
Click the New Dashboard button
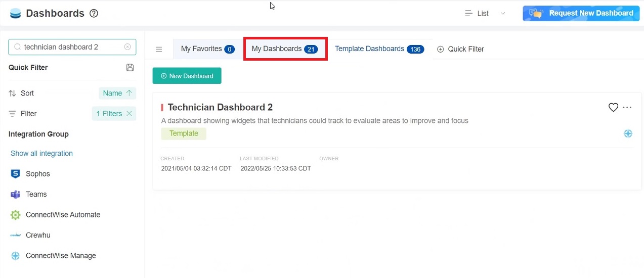187,76
